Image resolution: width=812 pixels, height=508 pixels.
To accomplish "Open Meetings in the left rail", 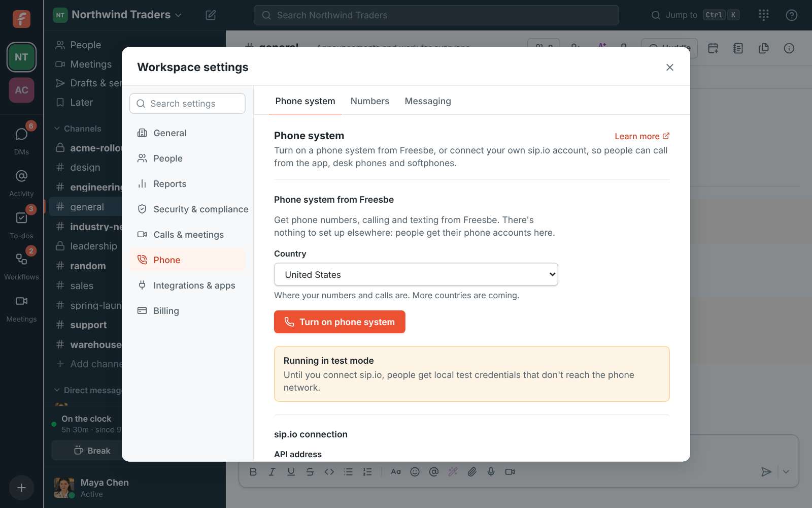I will click(x=21, y=307).
